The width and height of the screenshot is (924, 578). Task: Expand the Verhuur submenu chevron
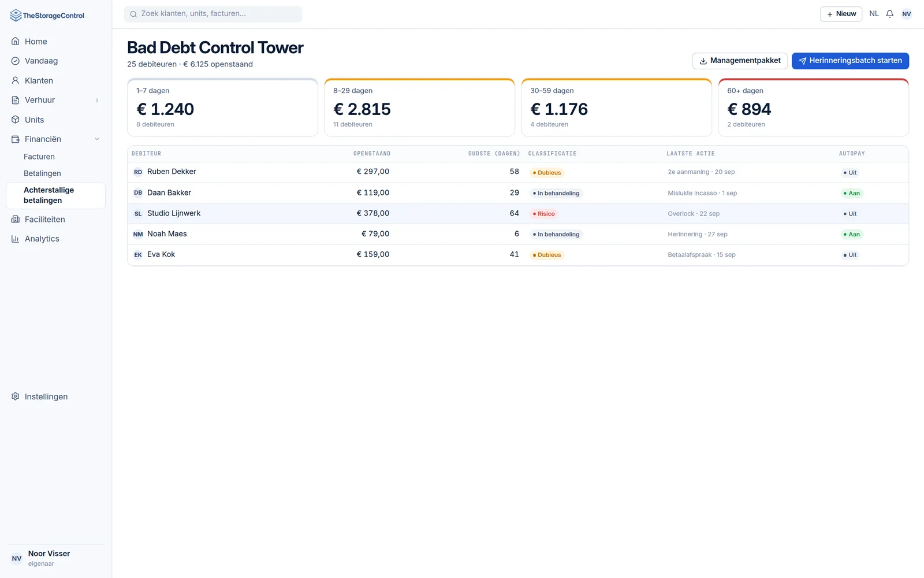pyautogui.click(x=97, y=100)
